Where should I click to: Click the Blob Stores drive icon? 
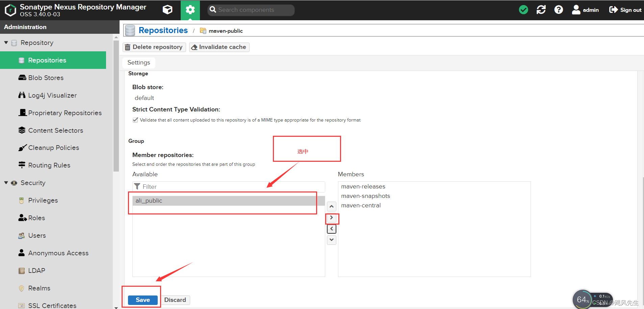click(22, 78)
